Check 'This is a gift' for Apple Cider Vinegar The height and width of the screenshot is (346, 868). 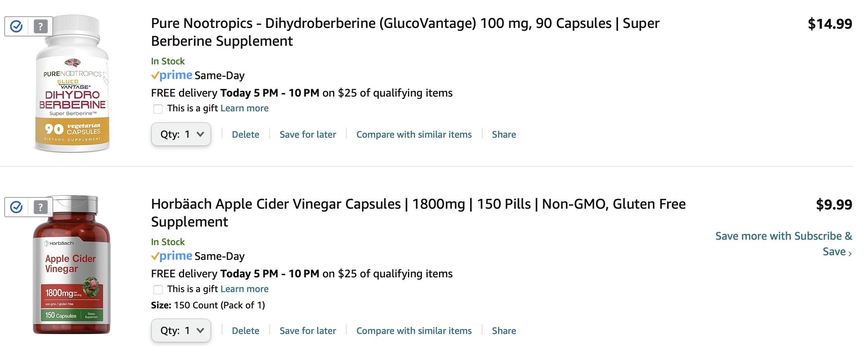pos(158,289)
